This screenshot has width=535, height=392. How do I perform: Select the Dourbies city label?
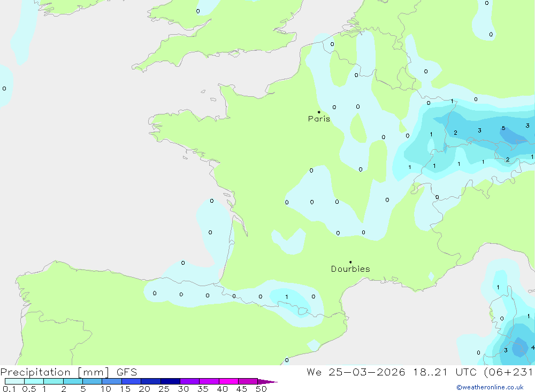350,269
